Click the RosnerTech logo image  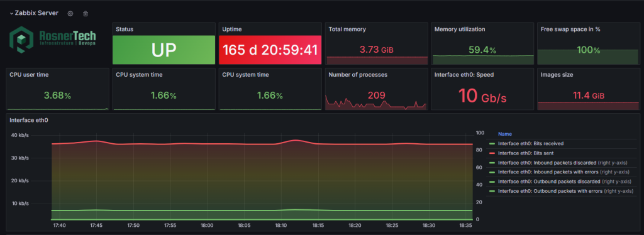click(53, 40)
